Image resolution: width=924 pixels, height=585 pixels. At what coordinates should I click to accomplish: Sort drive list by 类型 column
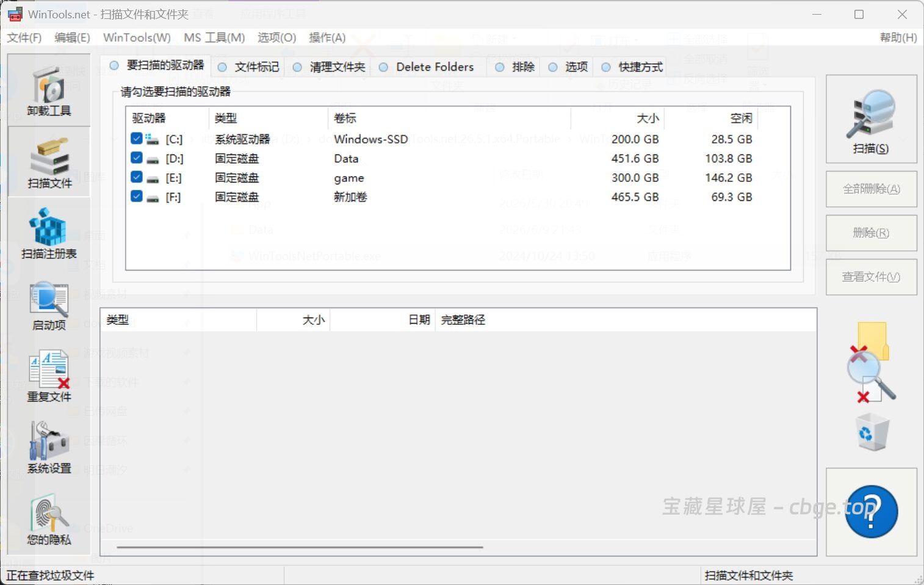click(x=268, y=118)
